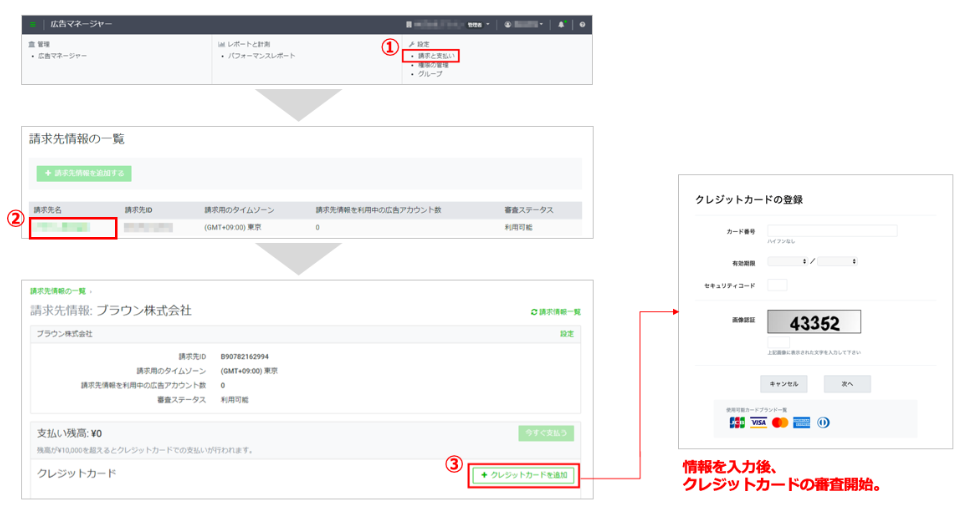Click the 請求先名 column header

pyautogui.click(x=48, y=210)
